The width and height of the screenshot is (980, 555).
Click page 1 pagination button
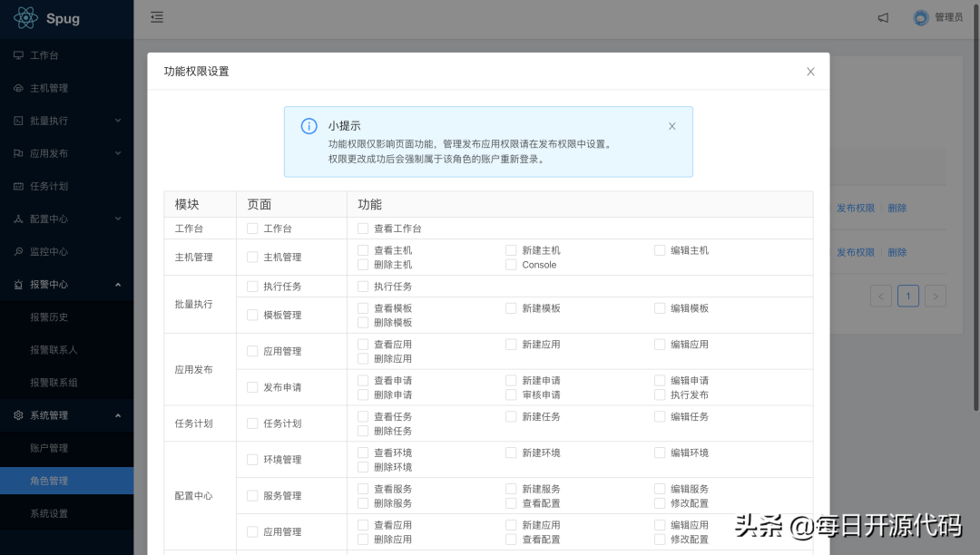click(908, 296)
